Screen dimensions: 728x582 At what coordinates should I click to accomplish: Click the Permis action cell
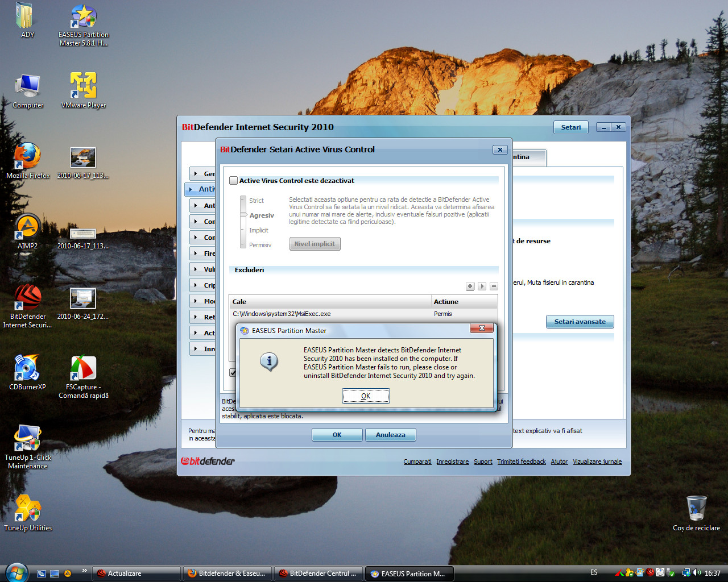point(442,314)
